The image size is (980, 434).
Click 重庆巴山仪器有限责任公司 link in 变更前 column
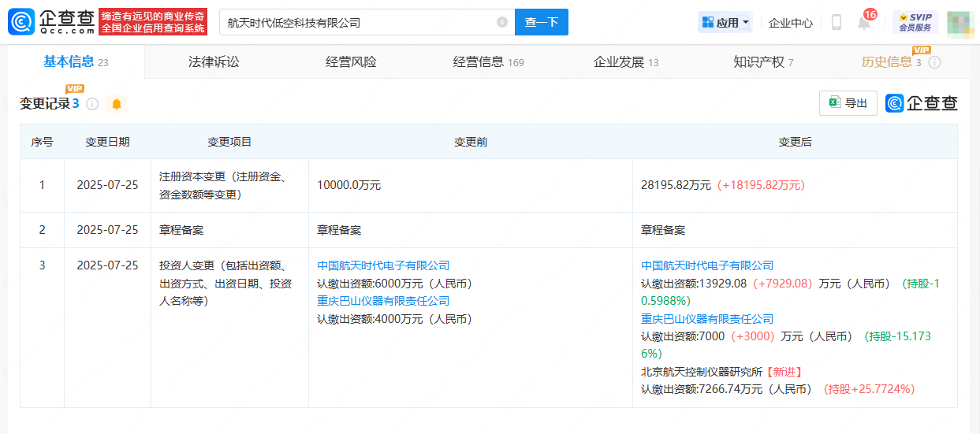[383, 301]
